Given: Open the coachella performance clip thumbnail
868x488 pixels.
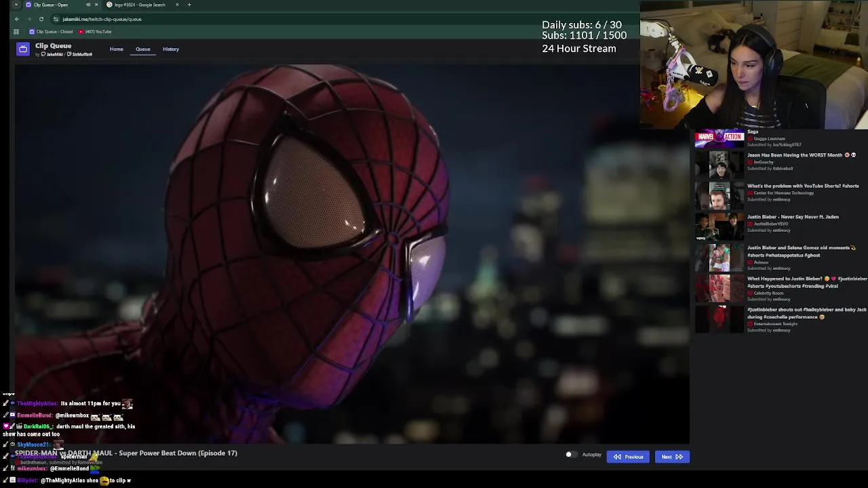Looking at the screenshot, I should (719, 319).
